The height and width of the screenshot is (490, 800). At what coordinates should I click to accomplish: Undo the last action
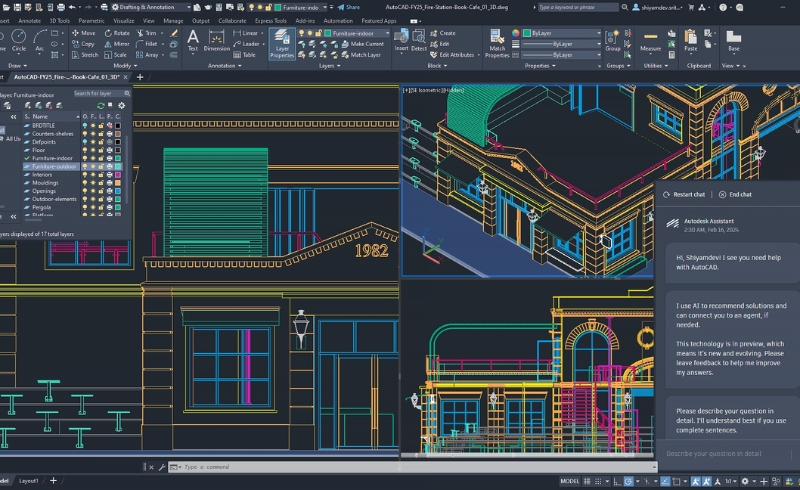pos(72,7)
